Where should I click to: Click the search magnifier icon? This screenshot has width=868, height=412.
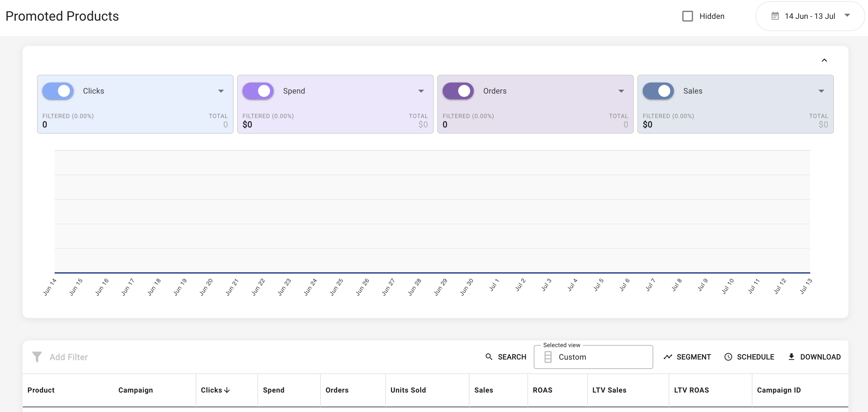click(489, 356)
